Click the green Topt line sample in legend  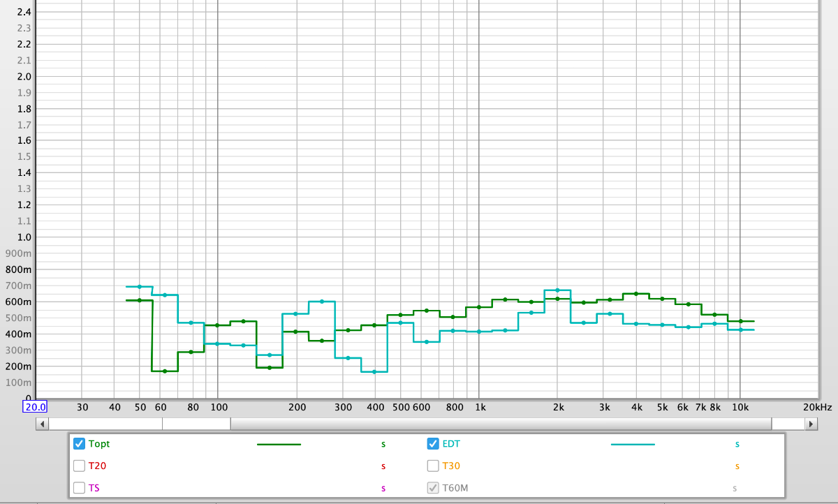279,444
